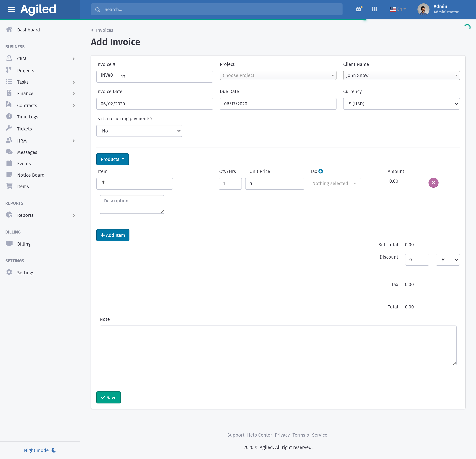Enable Night mode
476x459 pixels.
point(40,450)
